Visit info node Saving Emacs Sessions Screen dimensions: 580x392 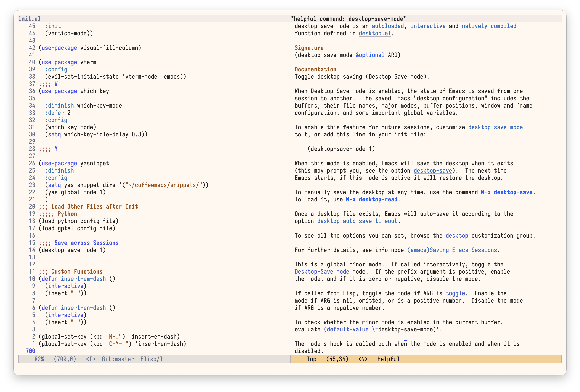[452, 250]
